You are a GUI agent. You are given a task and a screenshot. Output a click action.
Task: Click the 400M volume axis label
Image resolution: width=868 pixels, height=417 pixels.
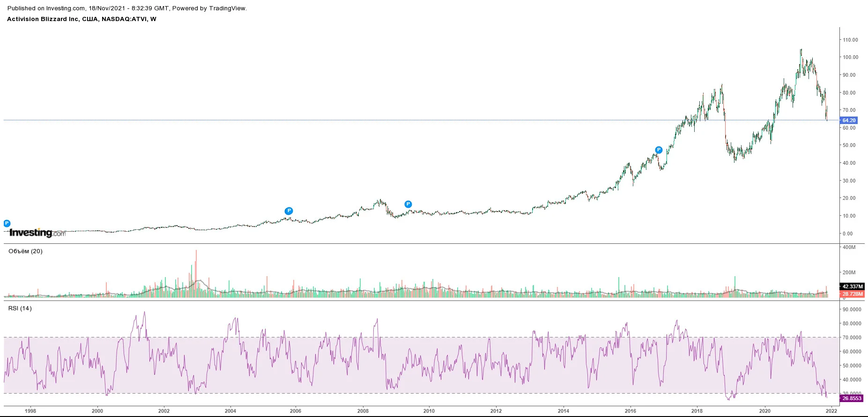tap(849, 247)
